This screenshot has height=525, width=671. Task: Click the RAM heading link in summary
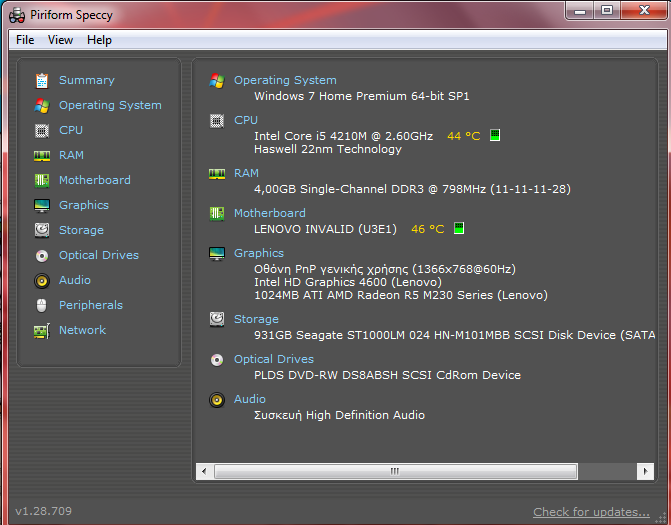coord(246,173)
